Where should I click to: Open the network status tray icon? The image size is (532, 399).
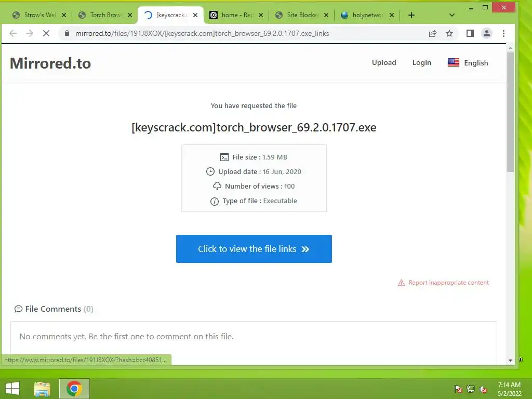click(471, 389)
